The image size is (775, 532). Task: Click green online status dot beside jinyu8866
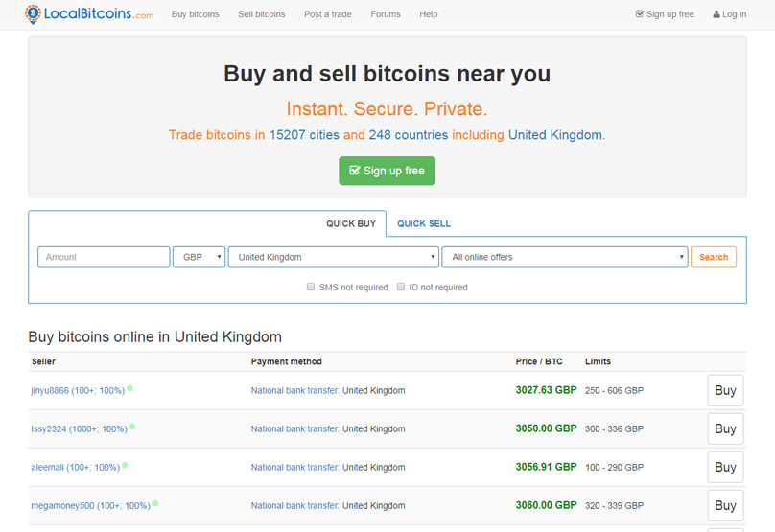tap(129, 389)
